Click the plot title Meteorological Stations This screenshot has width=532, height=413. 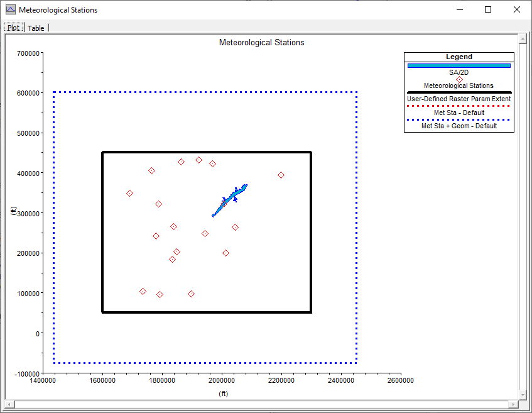(261, 42)
